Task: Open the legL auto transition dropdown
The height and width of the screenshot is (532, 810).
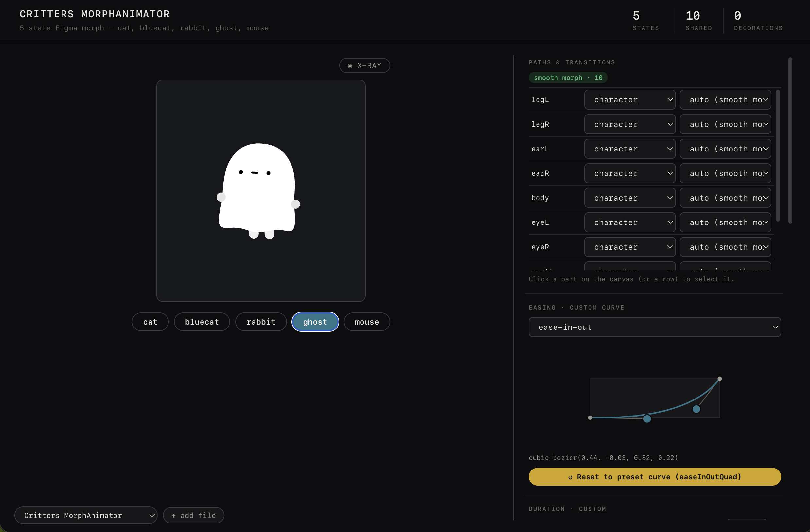Action: click(x=725, y=100)
